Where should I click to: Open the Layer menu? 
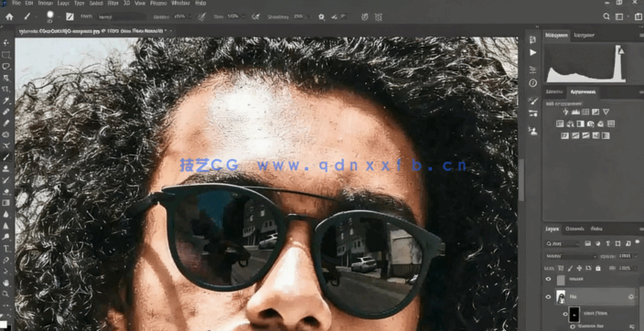[x=63, y=3]
